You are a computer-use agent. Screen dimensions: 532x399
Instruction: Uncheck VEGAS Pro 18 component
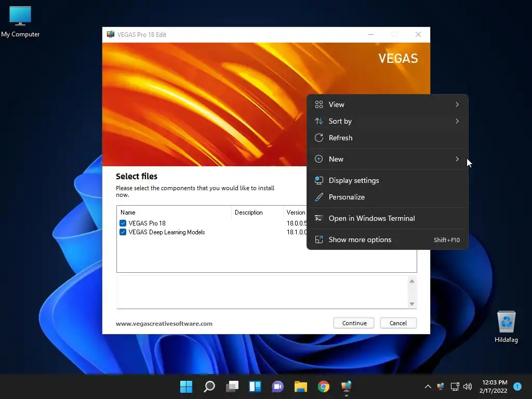coord(123,223)
